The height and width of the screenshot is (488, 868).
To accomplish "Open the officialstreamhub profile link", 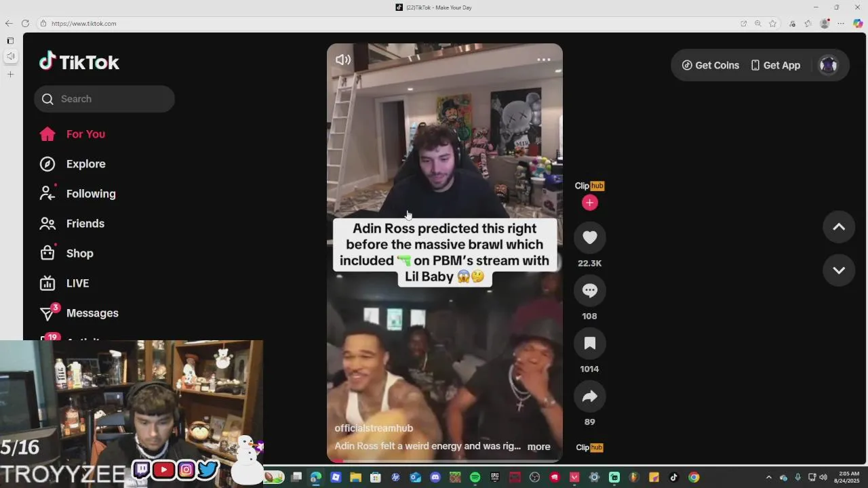I will (x=374, y=428).
